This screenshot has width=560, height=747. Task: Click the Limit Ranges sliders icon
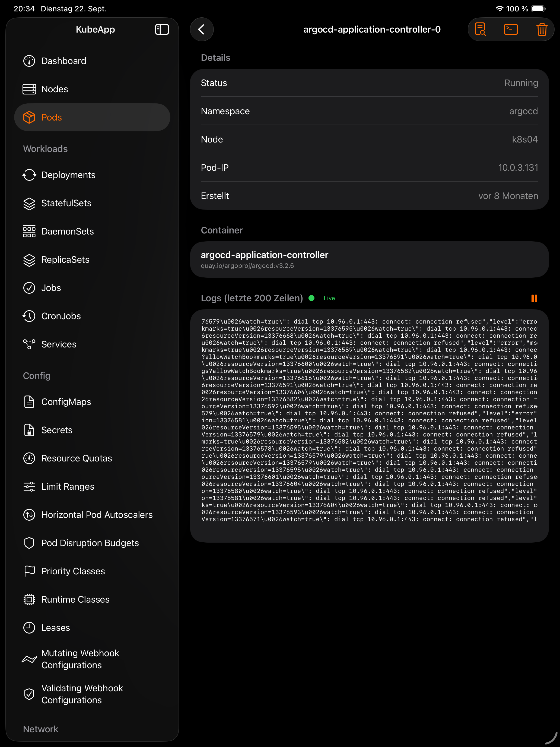click(x=29, y=487)
